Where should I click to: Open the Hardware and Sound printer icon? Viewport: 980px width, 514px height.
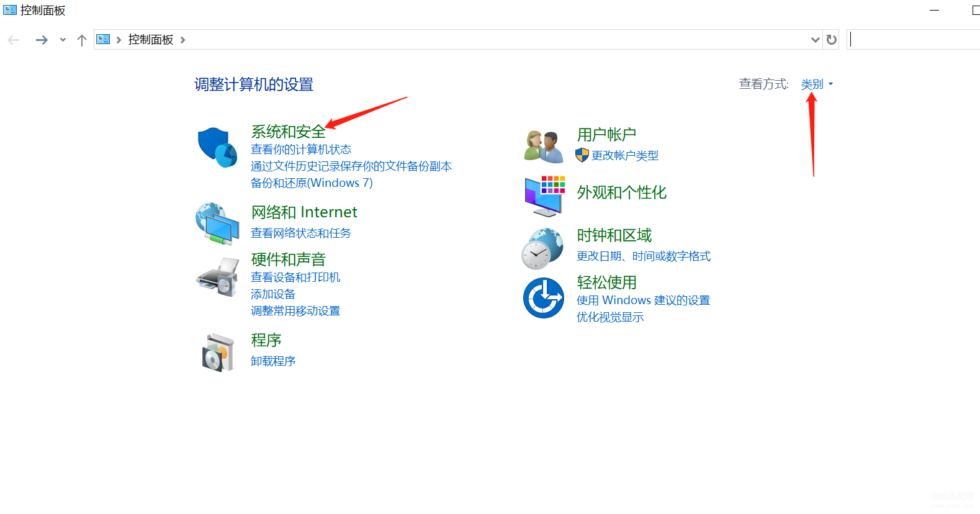[217, 277]
